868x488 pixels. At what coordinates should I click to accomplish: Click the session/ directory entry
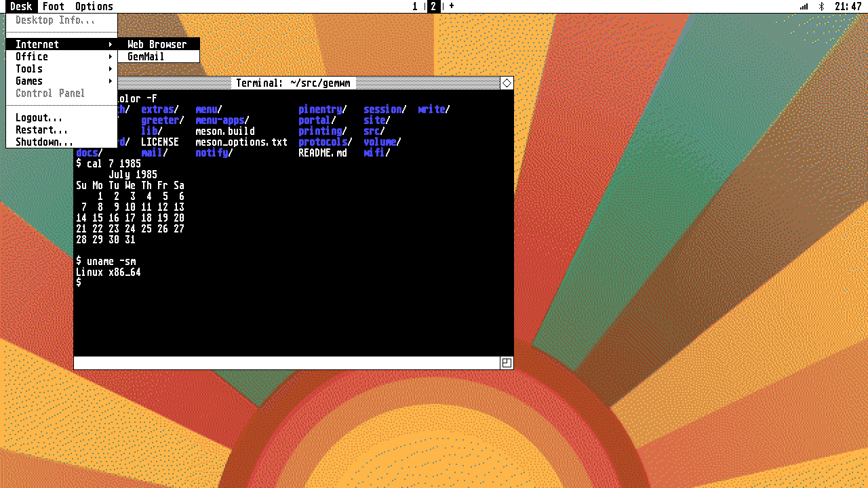(385, 109)
